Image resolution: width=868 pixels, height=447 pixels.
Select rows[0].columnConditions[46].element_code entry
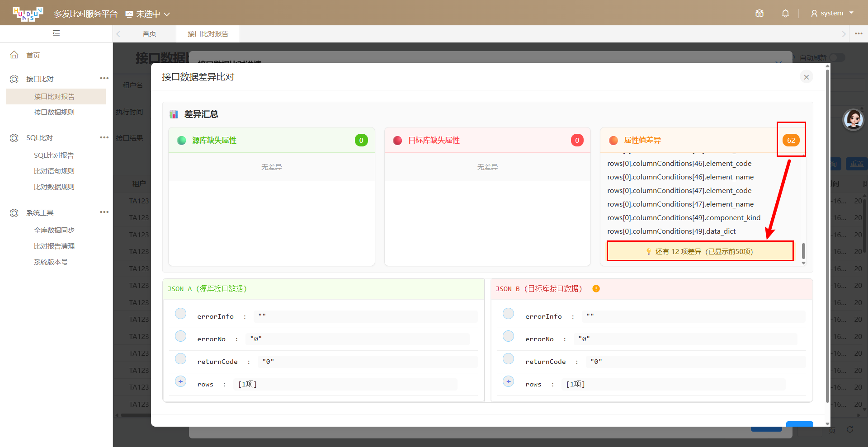click(x=679, y=164)
